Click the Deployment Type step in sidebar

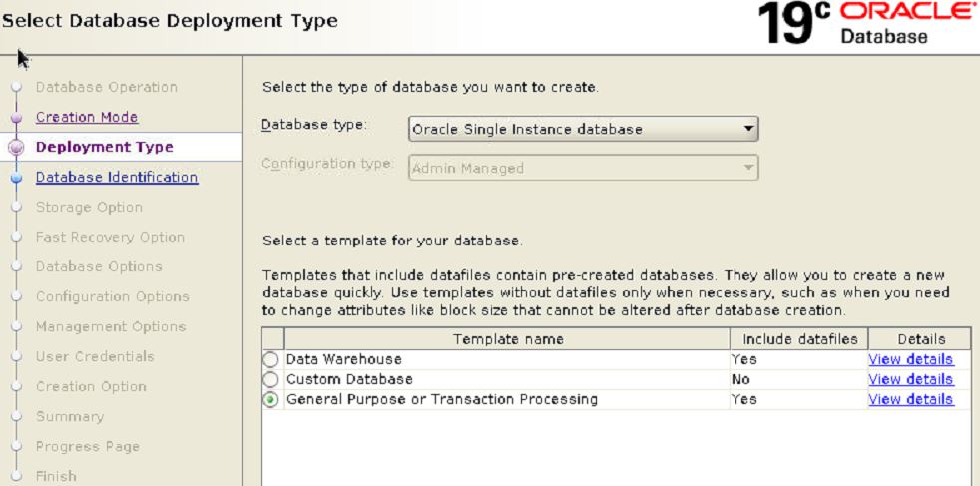tap(104, 147)
